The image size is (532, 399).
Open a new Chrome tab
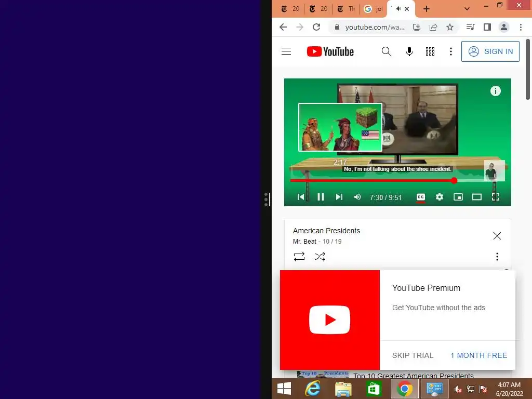(x=427, y=9)
